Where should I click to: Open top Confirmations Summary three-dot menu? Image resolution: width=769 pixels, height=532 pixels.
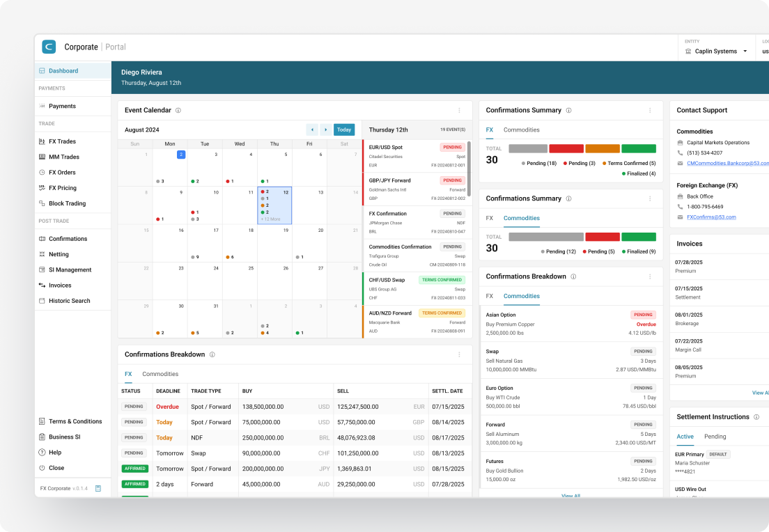(x=650, y=110)
